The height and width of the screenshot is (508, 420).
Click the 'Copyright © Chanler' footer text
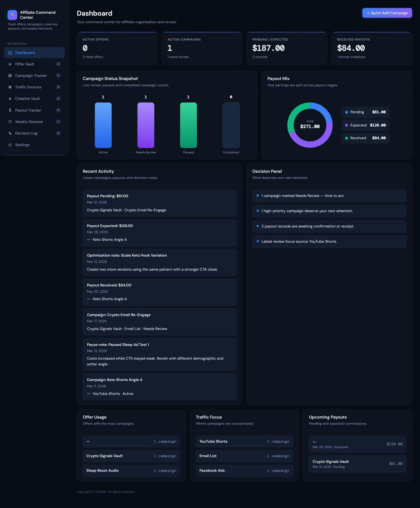[x=106, y=492]
